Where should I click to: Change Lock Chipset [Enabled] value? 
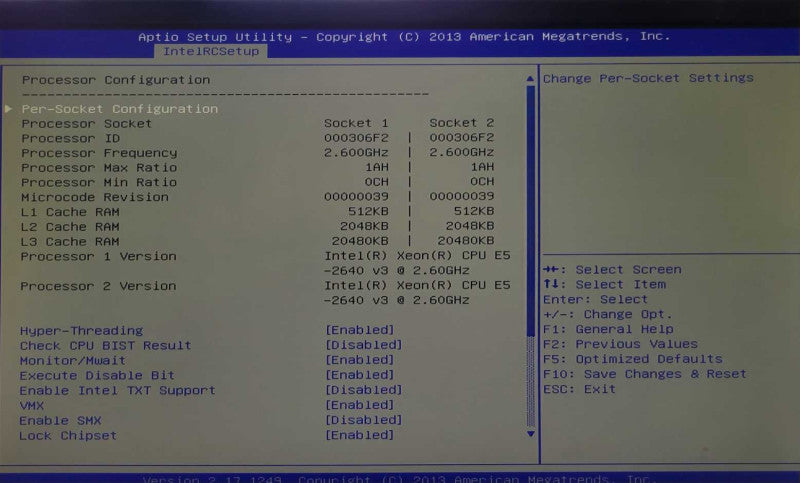(x=360, y=435)
